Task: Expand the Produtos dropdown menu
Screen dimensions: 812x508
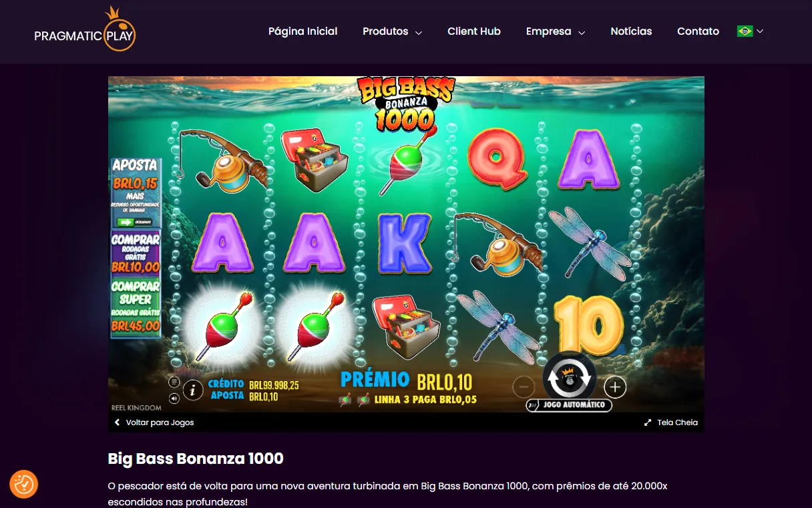Action: click(392, 31)
